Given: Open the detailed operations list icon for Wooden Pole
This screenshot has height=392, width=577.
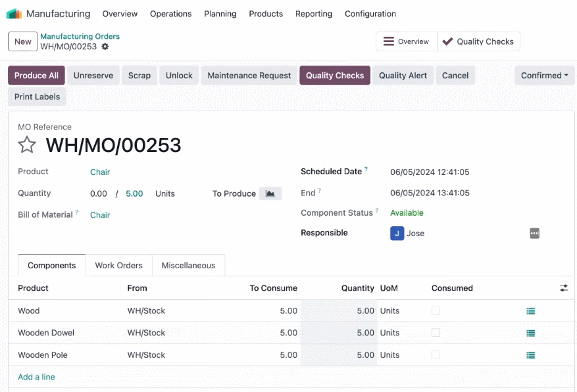Looking at the screenshot, I should [x=531, y=355].
